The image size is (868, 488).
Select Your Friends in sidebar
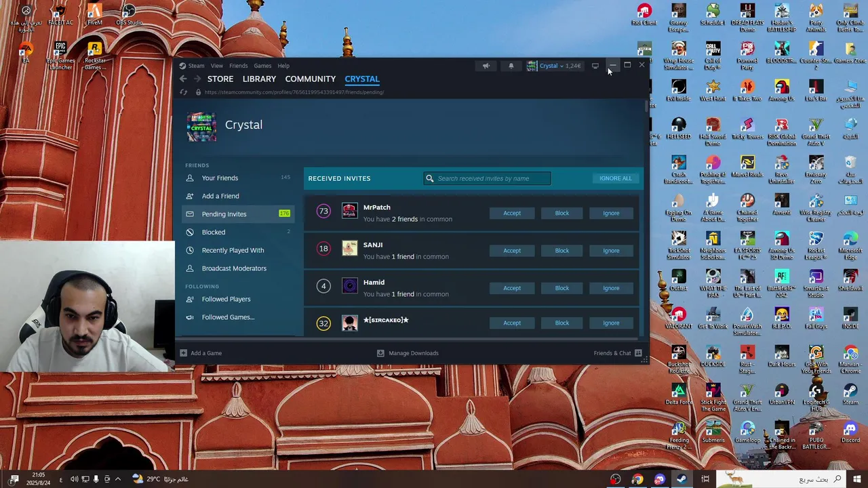(x=238, y=178)
